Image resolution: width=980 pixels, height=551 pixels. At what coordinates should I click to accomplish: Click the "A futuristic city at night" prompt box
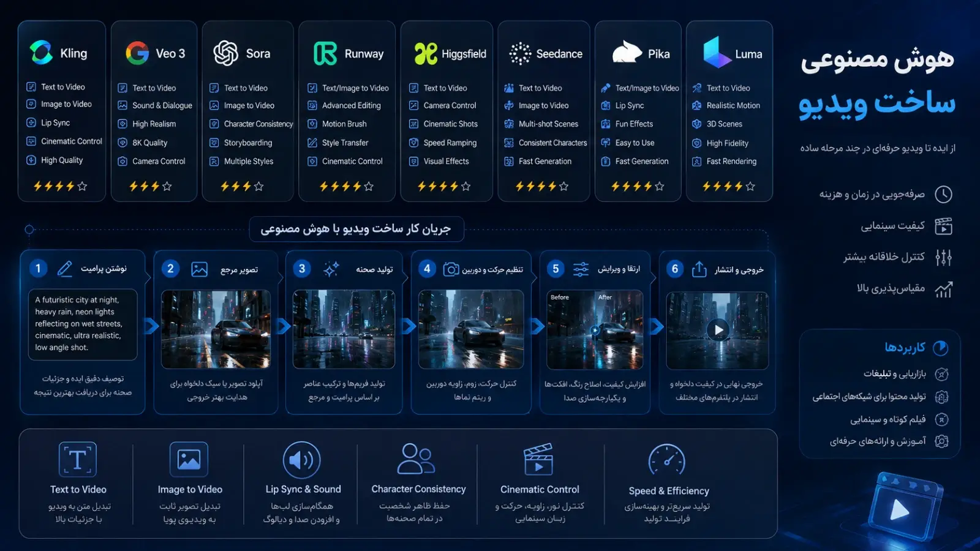point(83,324)
